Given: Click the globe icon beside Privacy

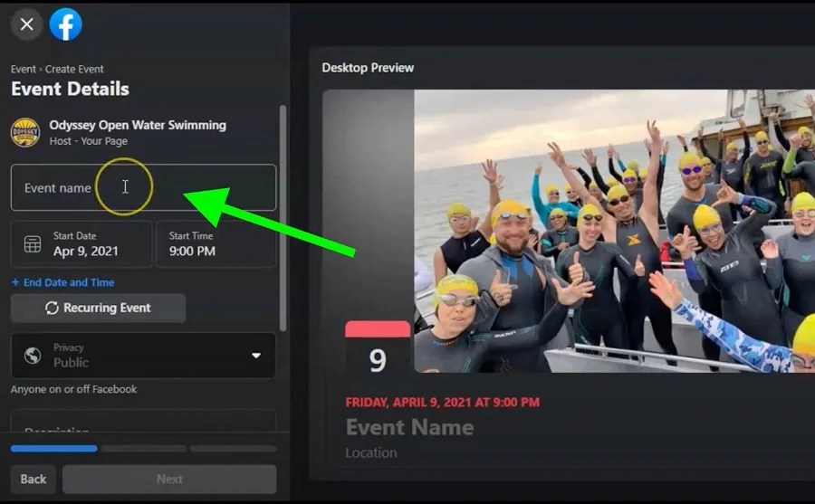Looking at the screenshot, I should click(x=33, y=356).
